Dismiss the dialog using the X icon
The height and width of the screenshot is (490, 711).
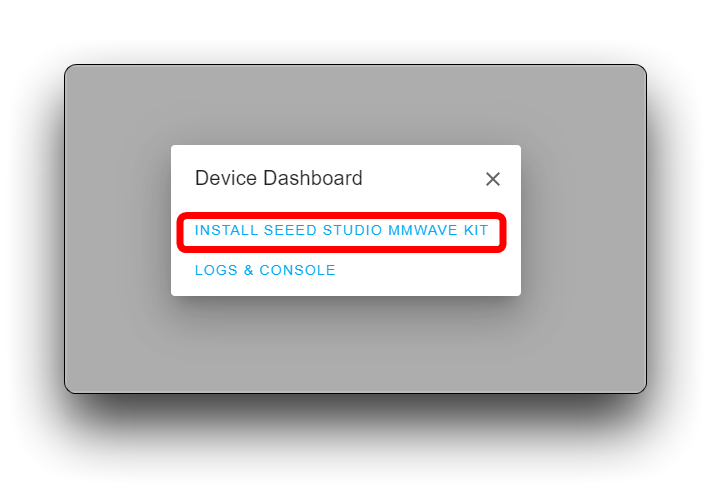[x=492, y=179]
